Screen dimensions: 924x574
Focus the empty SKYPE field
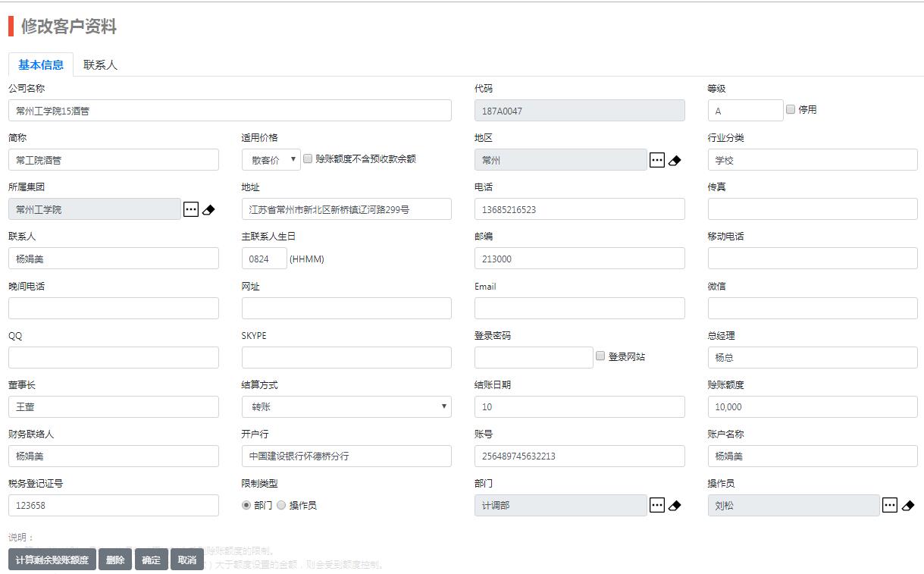[346, 357]
